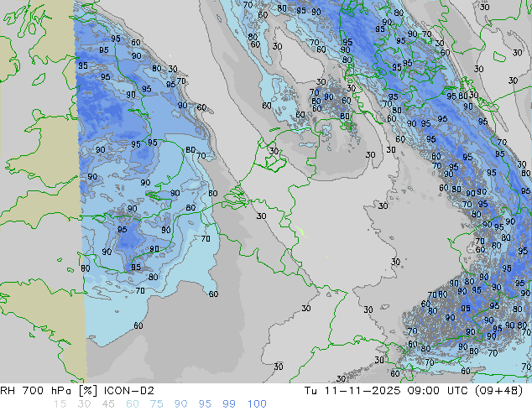The width and height of the screenshot is (532, 411).
Task: Click the 'ICON-D2' model name label
Action: click(x=129, y=391)
